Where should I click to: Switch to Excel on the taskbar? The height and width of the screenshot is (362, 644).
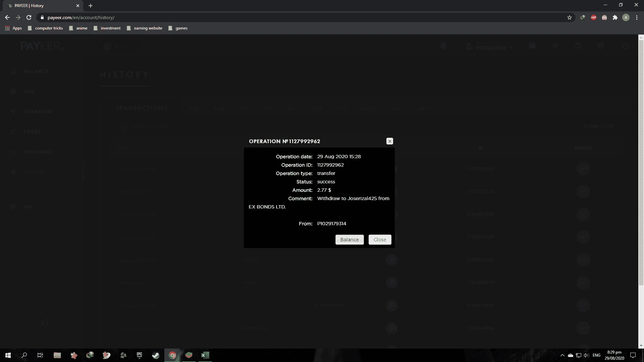(x=205, y=355)
